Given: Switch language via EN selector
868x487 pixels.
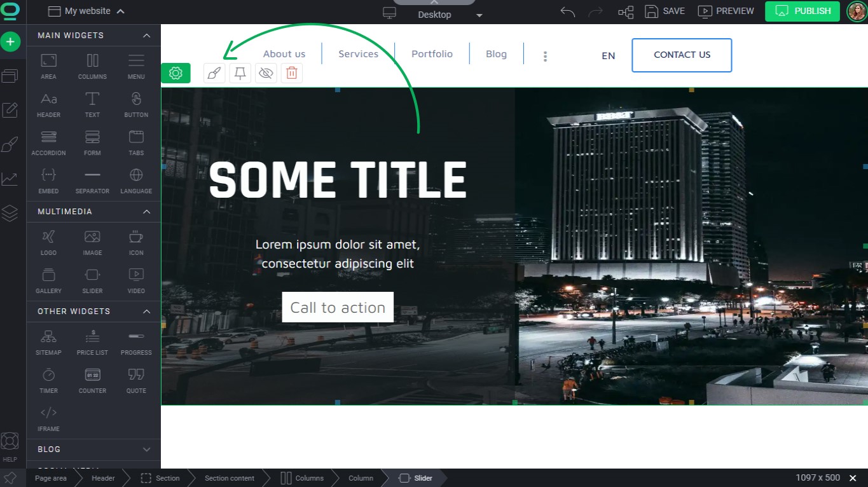Looking at the screenshot, I should click(x=609, y=56).
